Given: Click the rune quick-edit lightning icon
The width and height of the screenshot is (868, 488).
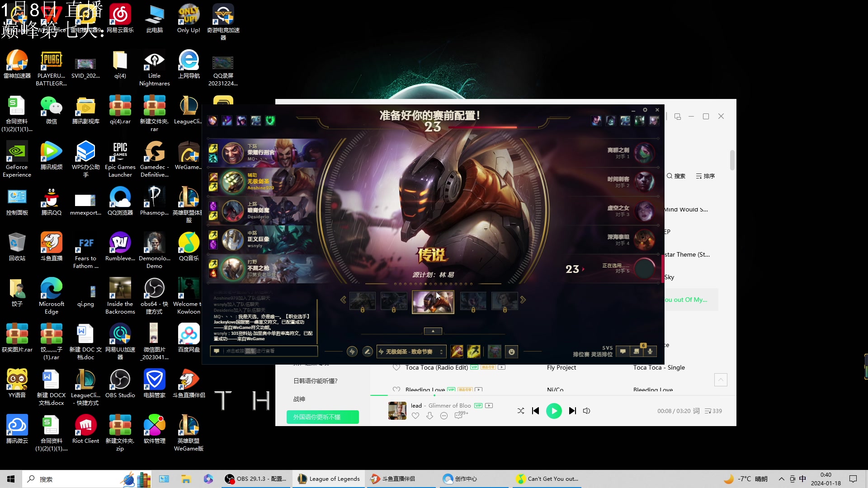Looking at the screenshot, I should click(352, 352).
